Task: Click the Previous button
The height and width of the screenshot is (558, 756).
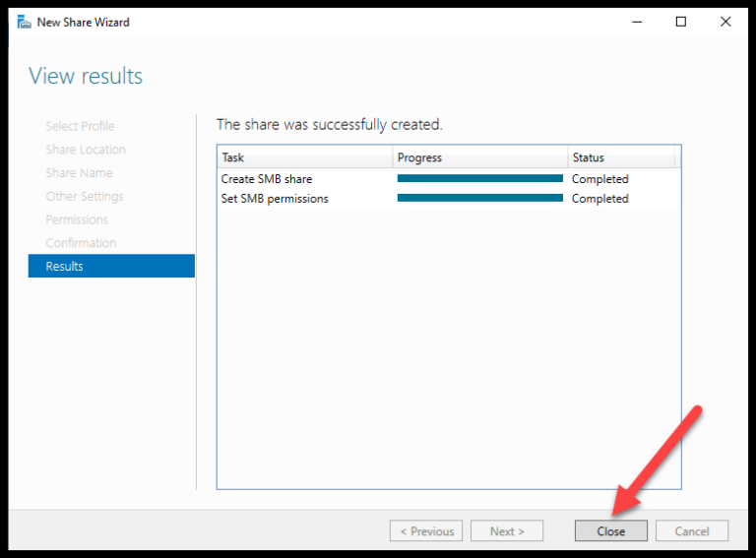Action: (x=426, y=530)
